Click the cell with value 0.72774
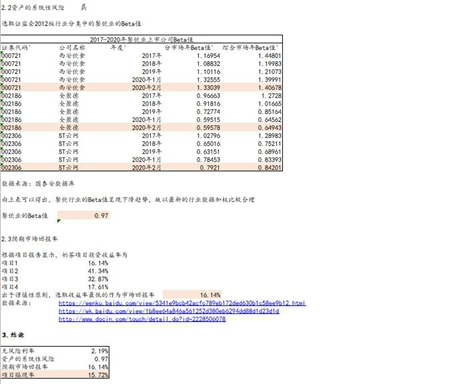 click(x=208, y=112)
